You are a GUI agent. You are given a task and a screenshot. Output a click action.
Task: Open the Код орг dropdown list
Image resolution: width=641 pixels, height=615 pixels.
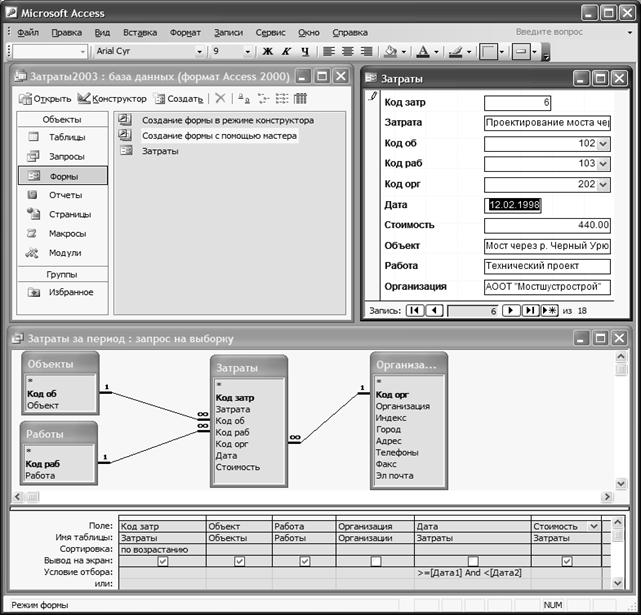point(603,184)
